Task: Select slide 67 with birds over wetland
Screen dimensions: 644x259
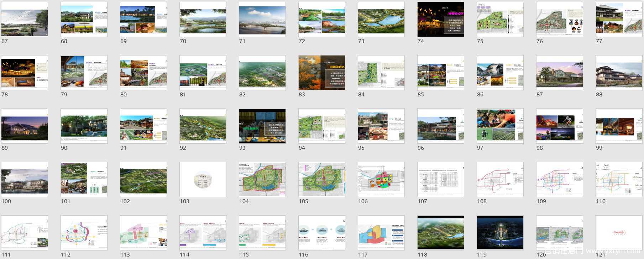Action: tap(25, 19)
